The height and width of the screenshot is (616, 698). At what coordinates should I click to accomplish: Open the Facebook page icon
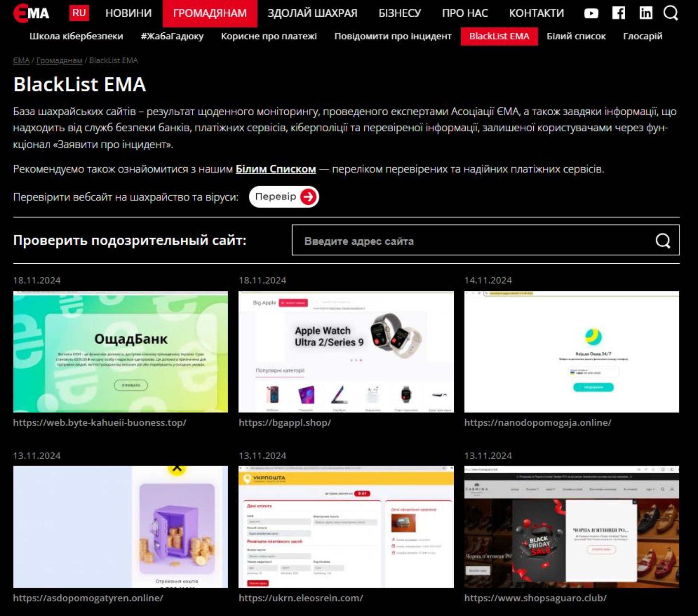coord(618,13)
